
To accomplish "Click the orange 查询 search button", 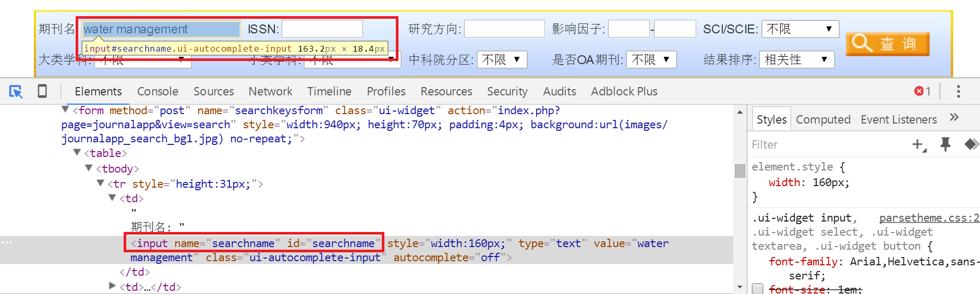I will click(x=887, y=43).
